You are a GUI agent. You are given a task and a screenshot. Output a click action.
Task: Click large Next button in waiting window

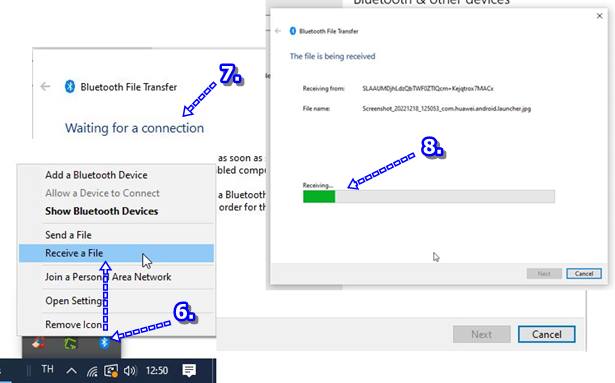coord(481,334)
